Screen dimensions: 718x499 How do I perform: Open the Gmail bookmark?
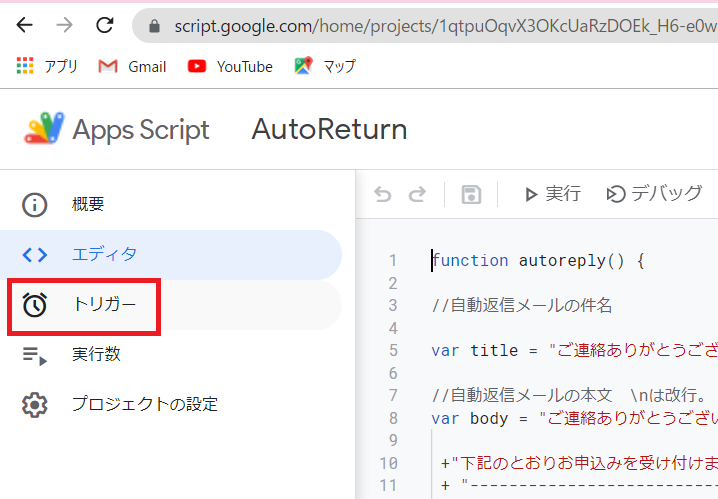(132, 67)
